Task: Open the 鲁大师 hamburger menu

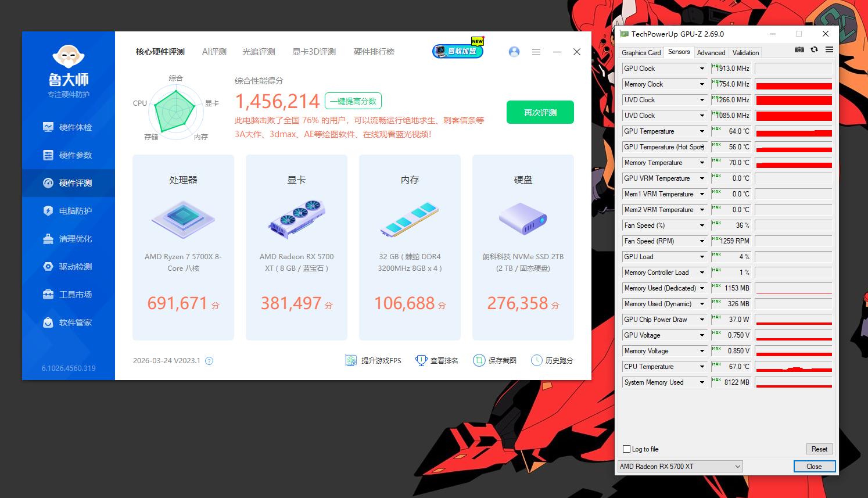Action: (x=536, y=52)
